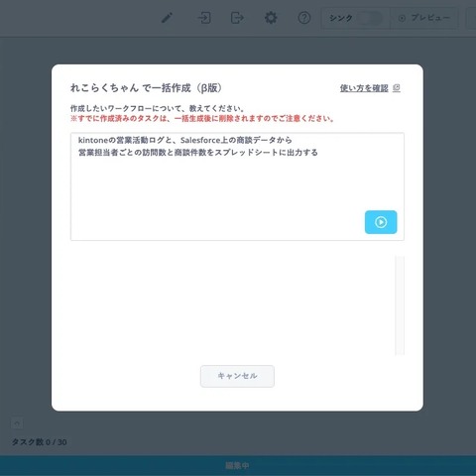This screenshot has width=476, height=476.
Task: Run generation with the blue play button
Action: click(x=381, y=222)
